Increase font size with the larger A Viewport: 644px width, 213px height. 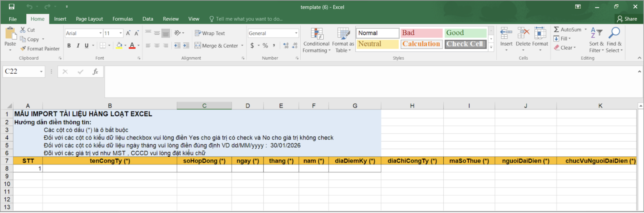click(128, 33)
